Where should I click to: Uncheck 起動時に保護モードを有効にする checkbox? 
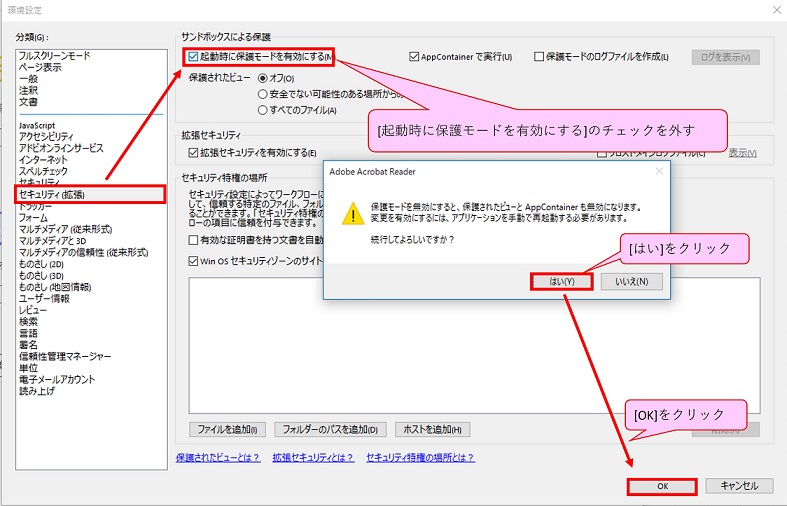[194, 57]
